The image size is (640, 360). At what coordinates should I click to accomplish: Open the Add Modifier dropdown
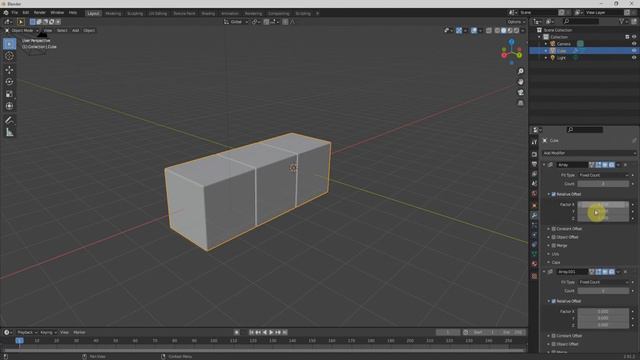point(589,153)
